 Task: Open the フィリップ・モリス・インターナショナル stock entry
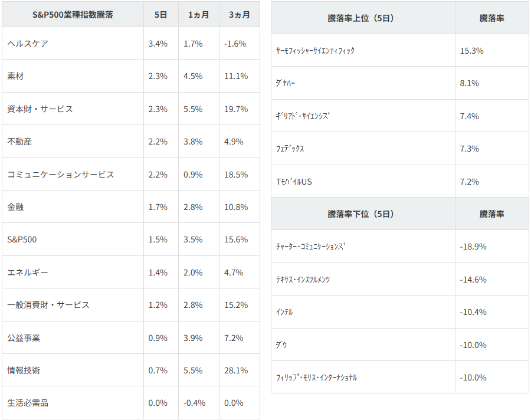click(317, 378)
